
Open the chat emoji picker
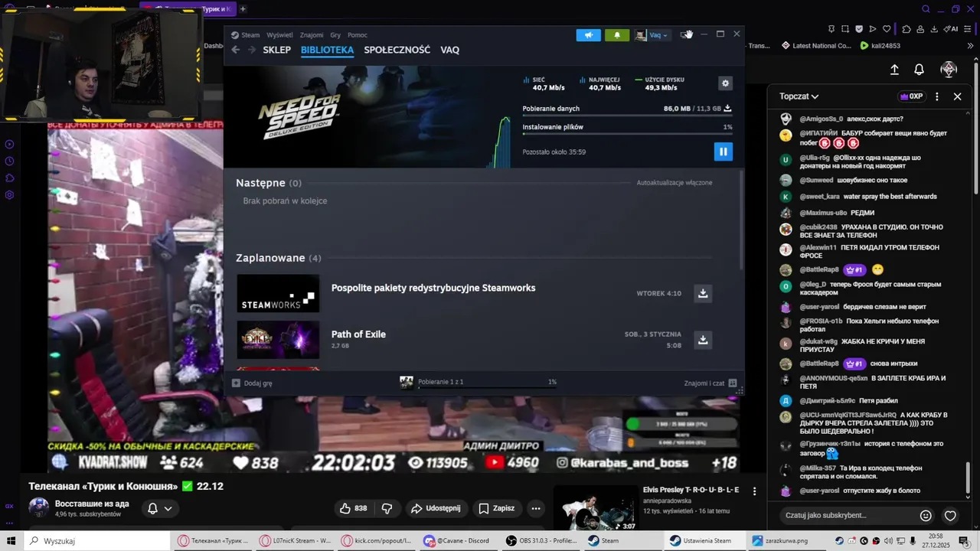click(x=926, y=516)
